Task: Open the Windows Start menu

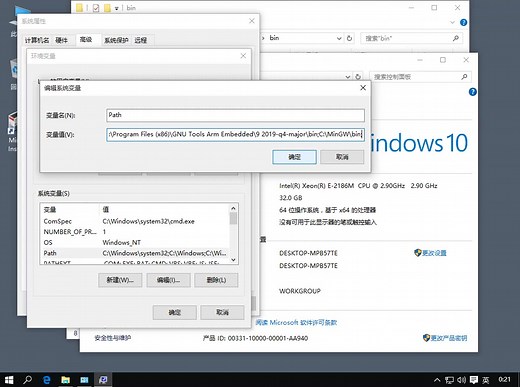Action: (9, 380)
